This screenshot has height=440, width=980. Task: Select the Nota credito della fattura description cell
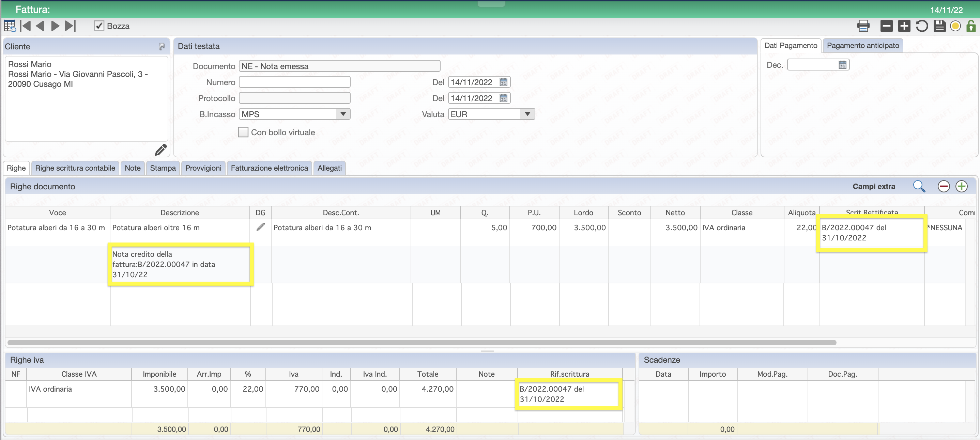180,264
